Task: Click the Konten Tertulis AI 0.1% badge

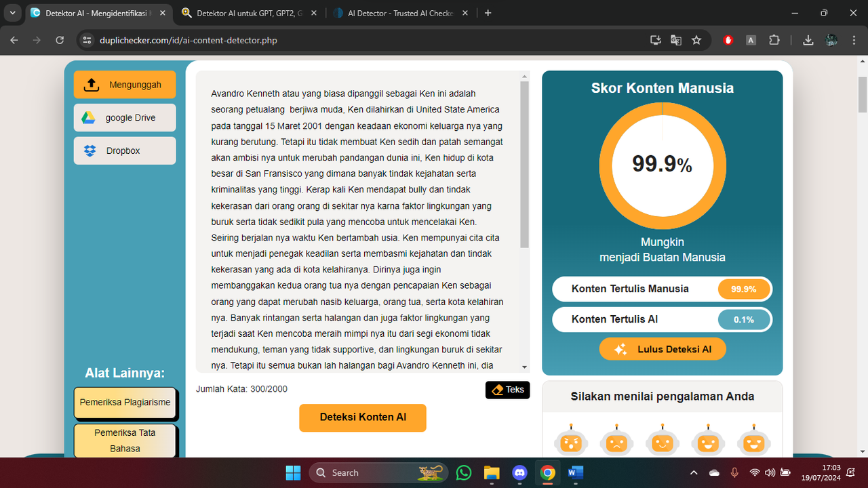Action: tap(743, 320)
